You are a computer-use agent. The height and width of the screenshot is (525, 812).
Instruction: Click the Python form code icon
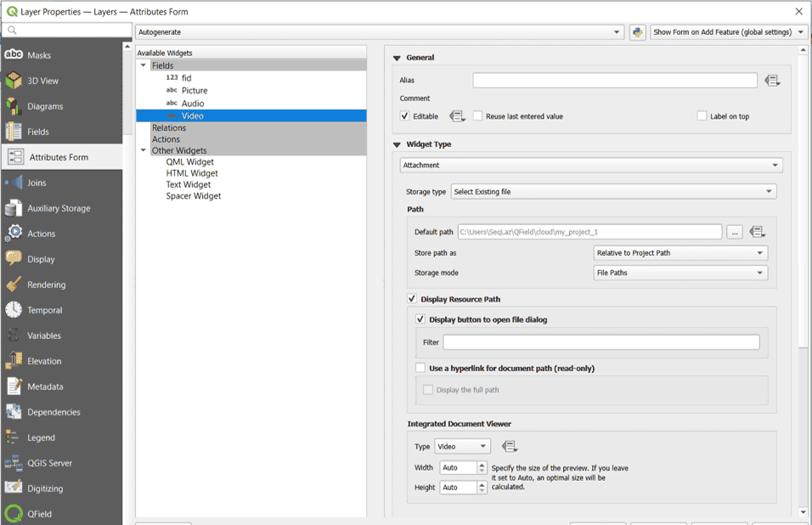click(x=638, y=32)
